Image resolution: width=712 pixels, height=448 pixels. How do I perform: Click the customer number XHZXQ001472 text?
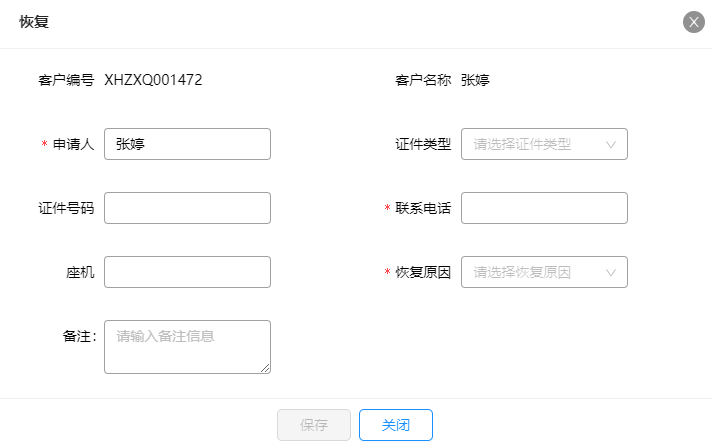pos(153,80)
